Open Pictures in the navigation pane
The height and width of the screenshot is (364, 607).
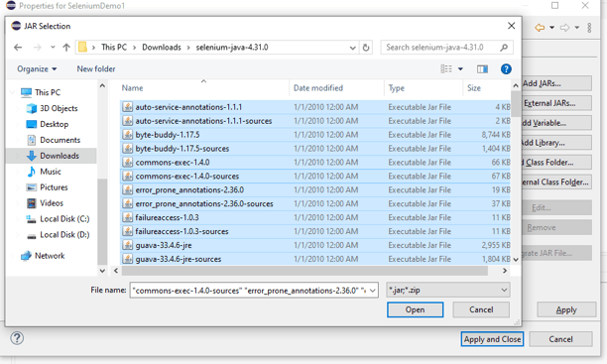54,187
